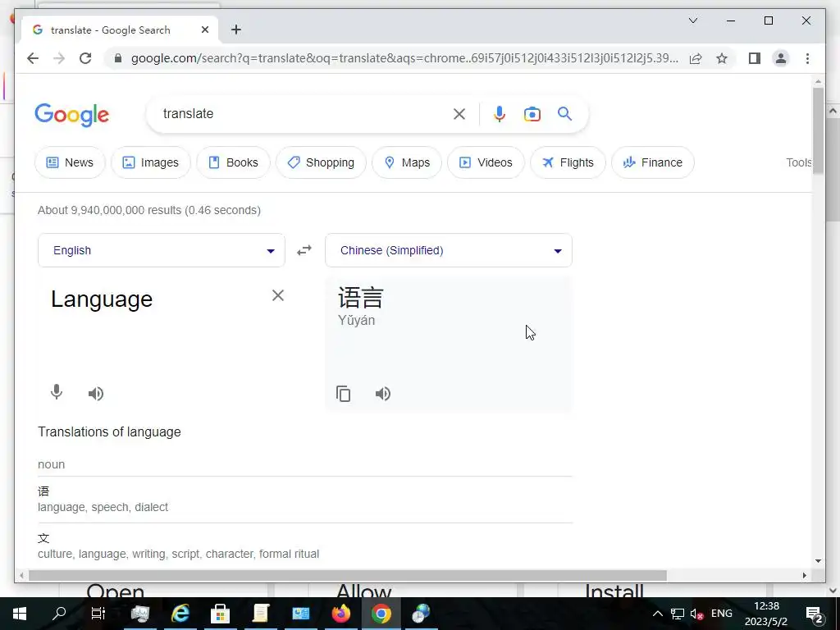Viewport: 840px width, 630px height.
Task: Click the results count text
Action: [149, 210]
